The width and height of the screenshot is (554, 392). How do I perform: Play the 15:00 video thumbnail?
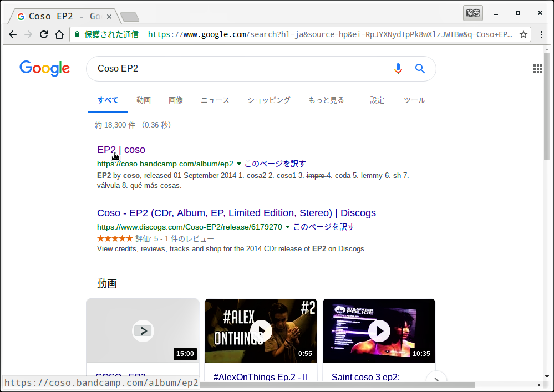(x=143, y=330)
